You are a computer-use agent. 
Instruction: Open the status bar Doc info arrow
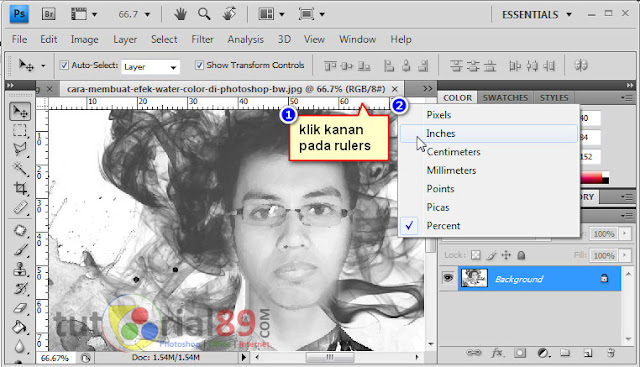click(244, 358)
